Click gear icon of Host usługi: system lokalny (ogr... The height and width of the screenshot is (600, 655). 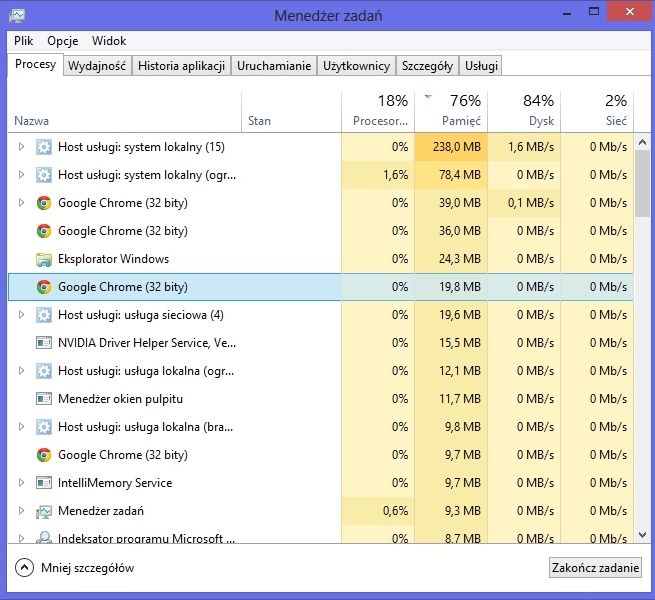44,175
